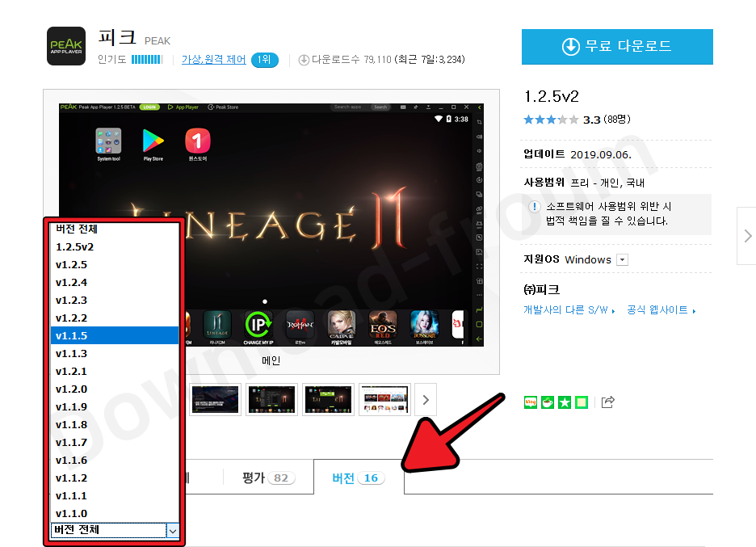Select the top all-versions list entry
756x547 pixels.
[x=114, y=229]
